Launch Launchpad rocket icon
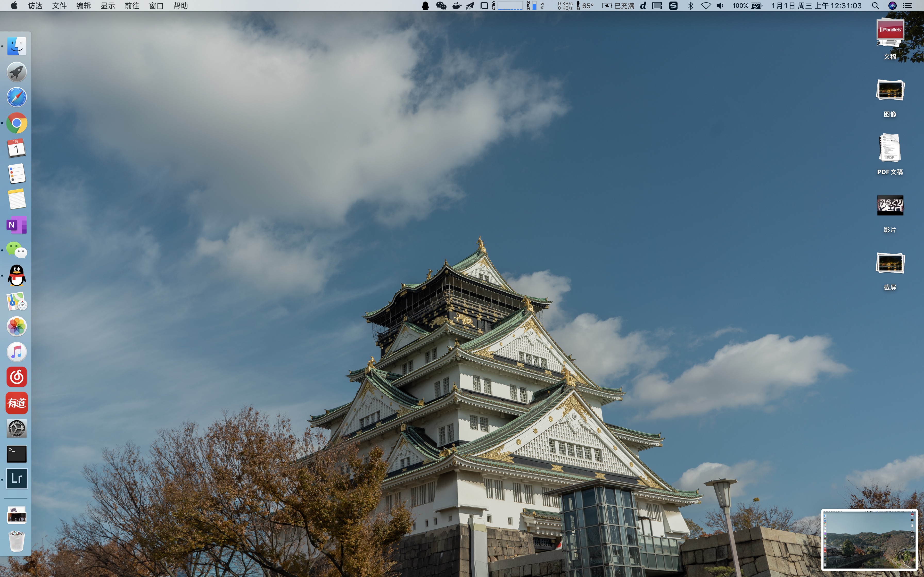 point(16,72)
